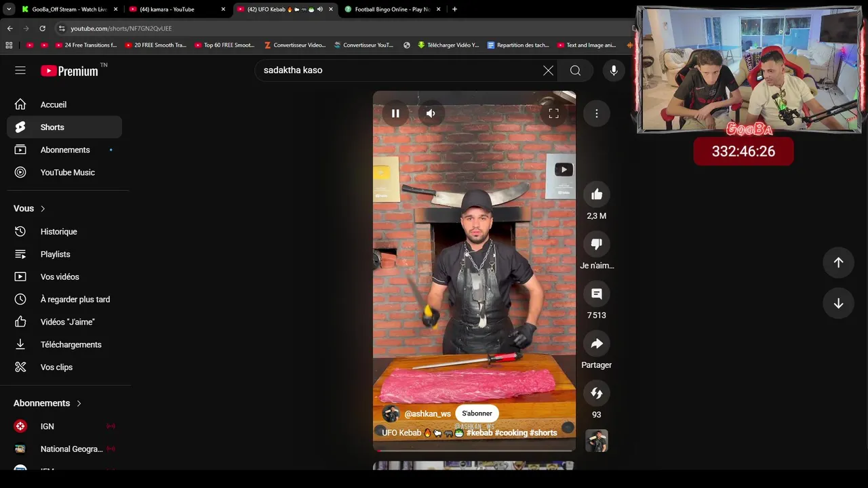Open Téléchargements in the sidebar
The width and height of the screenshot is (868, 488).
coord(64,344)
